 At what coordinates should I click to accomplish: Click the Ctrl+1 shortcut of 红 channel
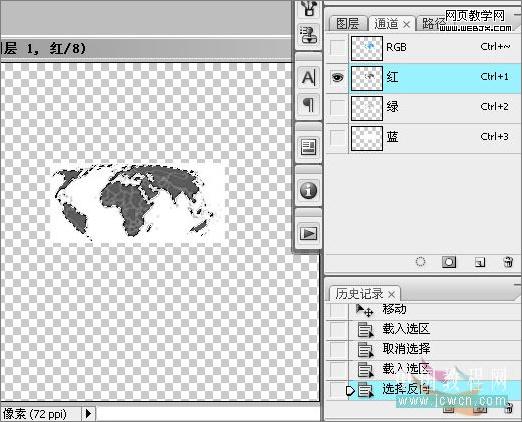pos(494,77)
